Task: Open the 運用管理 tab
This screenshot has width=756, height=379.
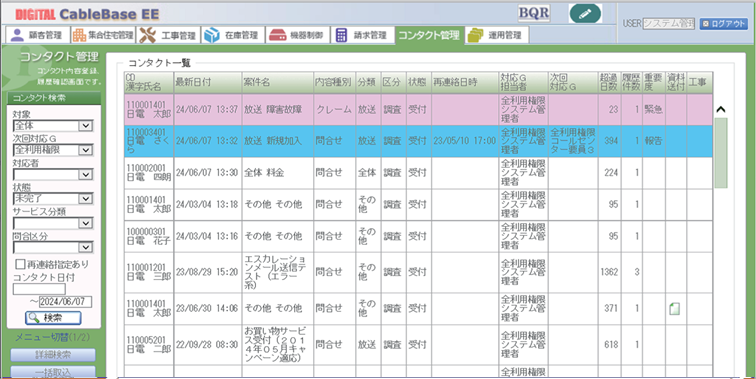Action: click(x=497, y=35)
